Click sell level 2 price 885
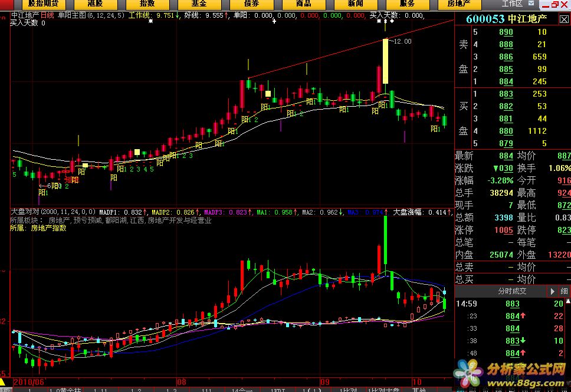This screenshot has height=392, width=571. pos(506,69)
